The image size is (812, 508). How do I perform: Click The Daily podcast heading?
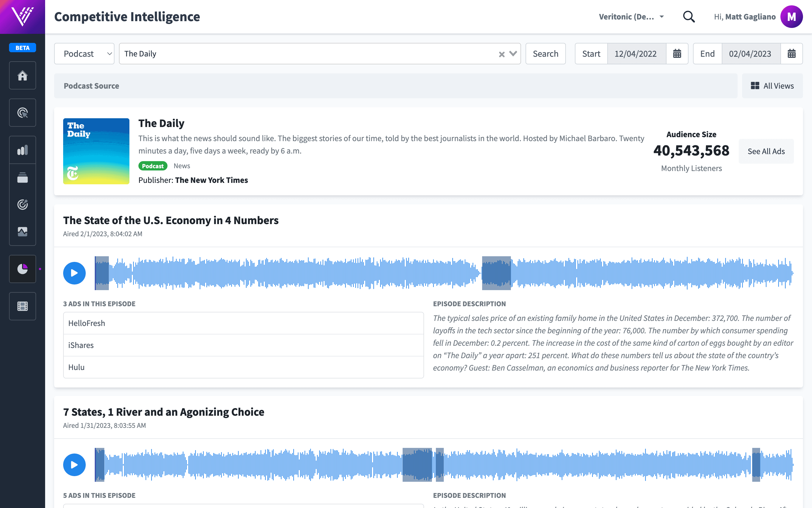[x=161, y=123]
